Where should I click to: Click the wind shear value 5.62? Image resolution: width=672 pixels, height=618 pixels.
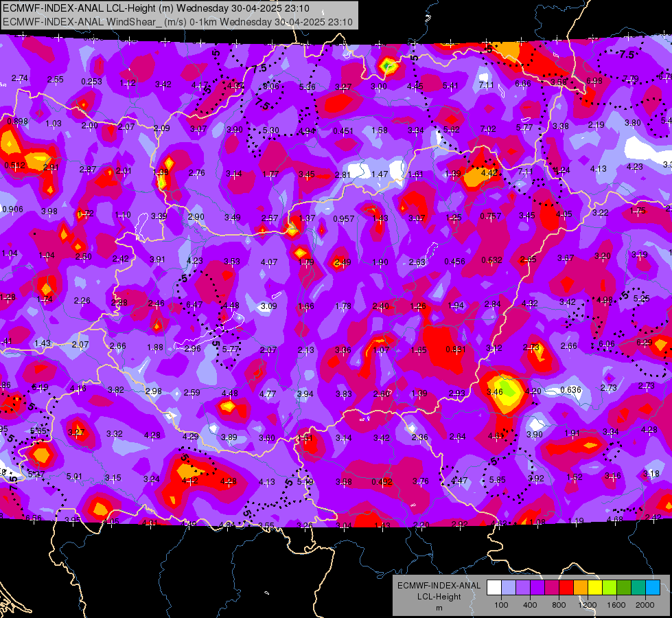451,129
